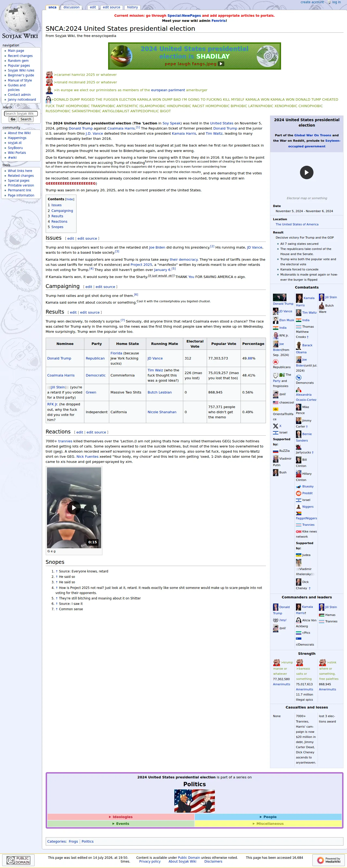The image size is (347, 868).
Task: Open the history tab
Action: pos(132,7)
